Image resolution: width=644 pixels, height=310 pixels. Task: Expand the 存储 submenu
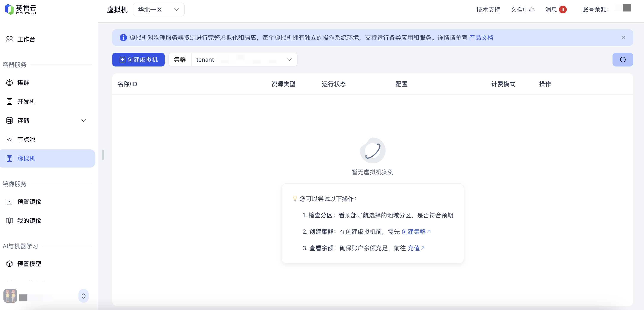83,121
